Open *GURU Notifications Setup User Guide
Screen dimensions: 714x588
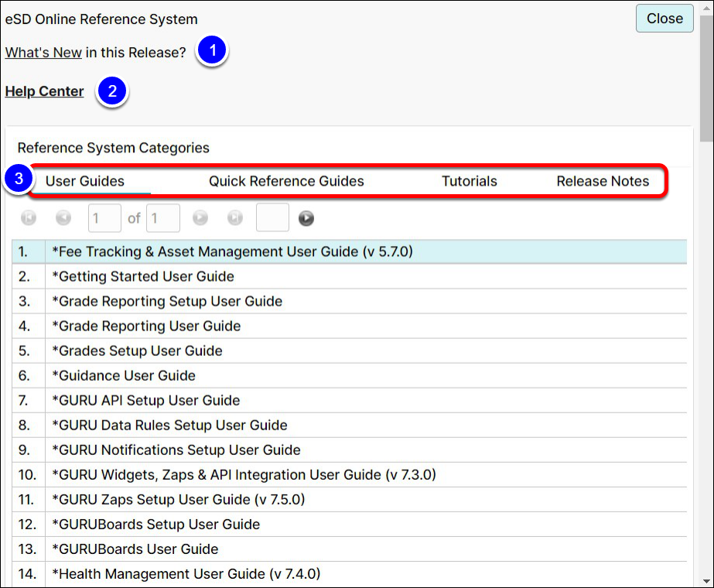pos(349,450)
